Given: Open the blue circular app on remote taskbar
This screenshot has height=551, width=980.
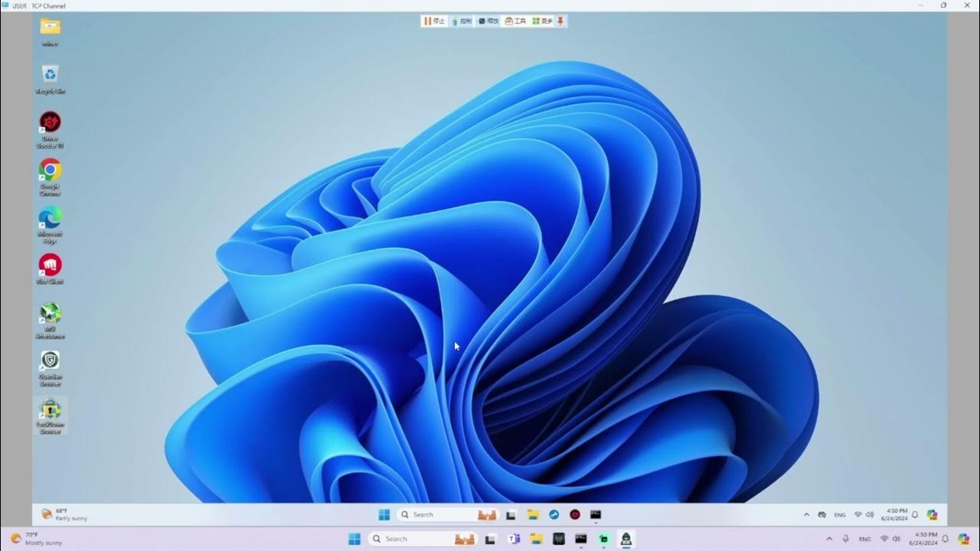Looking at the screenshot, I should (554, 514).
